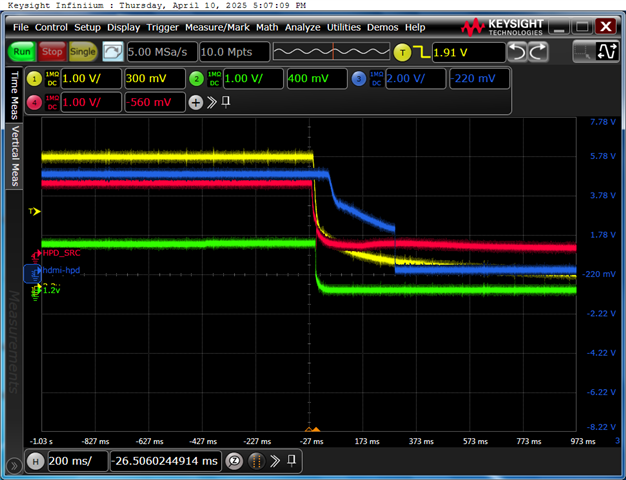
Task: Edit channel 2 offset 400 mV field
Action: [x=317, y=78]
